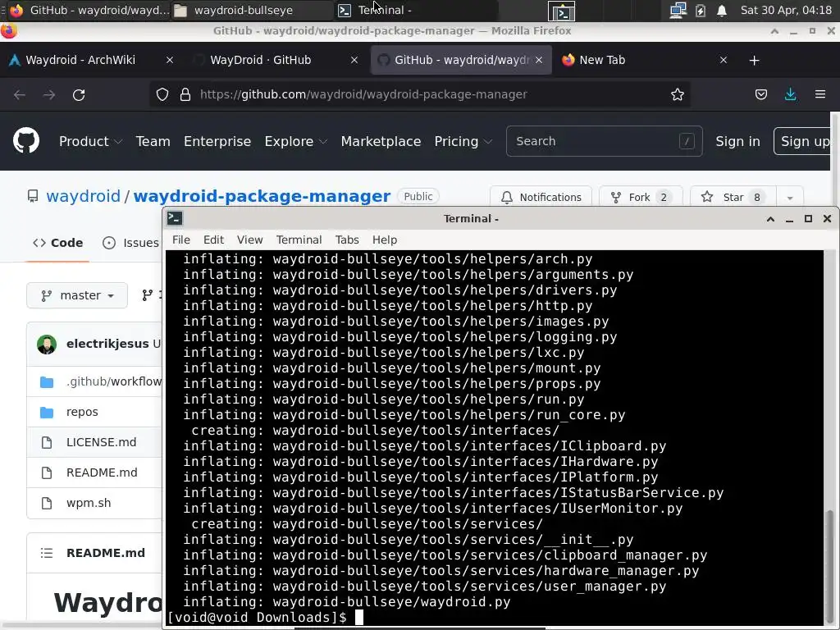
Task: Bookmark this page with star icon
Action: 677,95
